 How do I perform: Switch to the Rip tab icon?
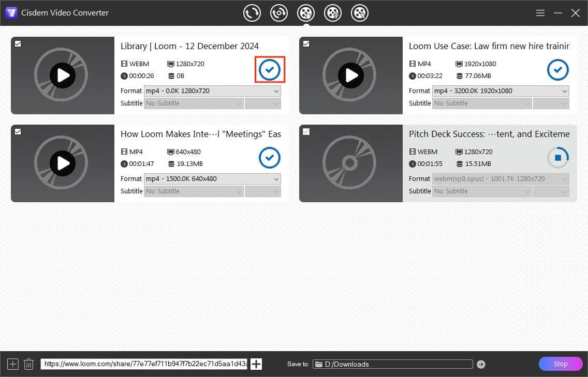278,13
